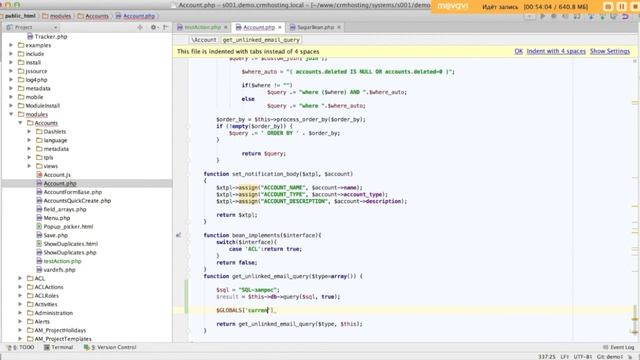Expand the views folder

pyautogui.click(x=29, y=166)
